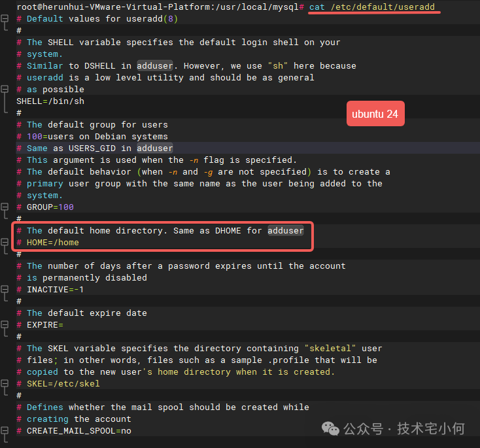Collapse fold marker beside '# INACTIVE=-1' line
Image resolution: width=480 pixels, height=448 pixels.
[x=5, y=289]
